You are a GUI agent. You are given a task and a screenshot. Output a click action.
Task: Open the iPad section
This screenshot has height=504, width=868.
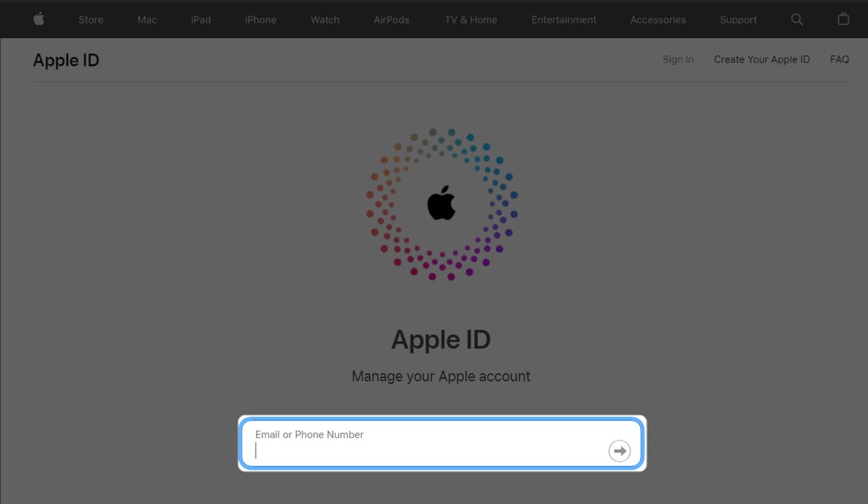point(200,19)
